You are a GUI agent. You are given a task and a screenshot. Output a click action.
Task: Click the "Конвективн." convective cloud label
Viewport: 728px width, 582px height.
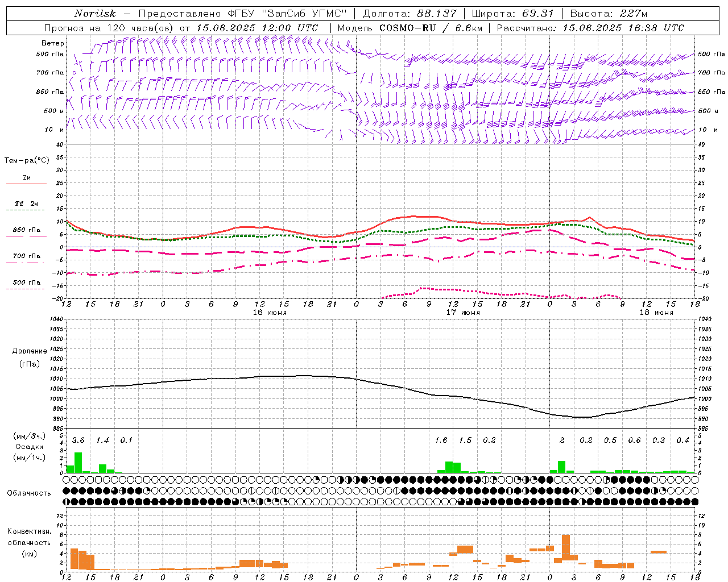click(x=29, y=531)
